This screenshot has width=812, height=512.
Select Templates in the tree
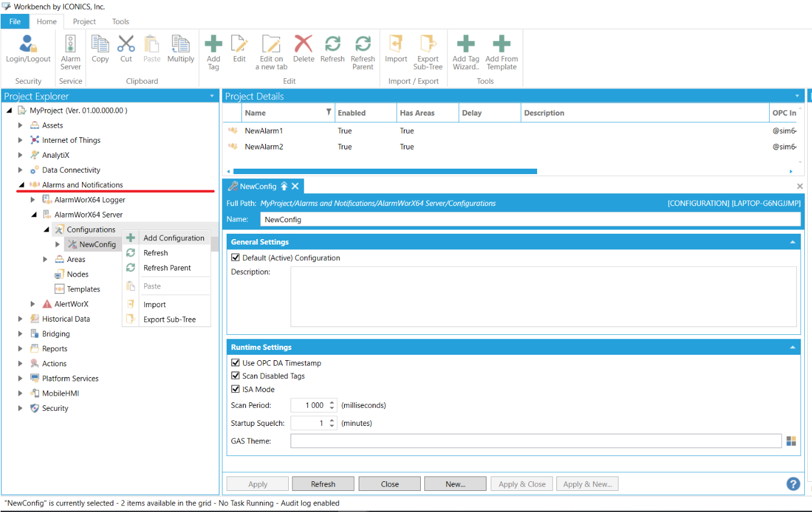[83, 289]
